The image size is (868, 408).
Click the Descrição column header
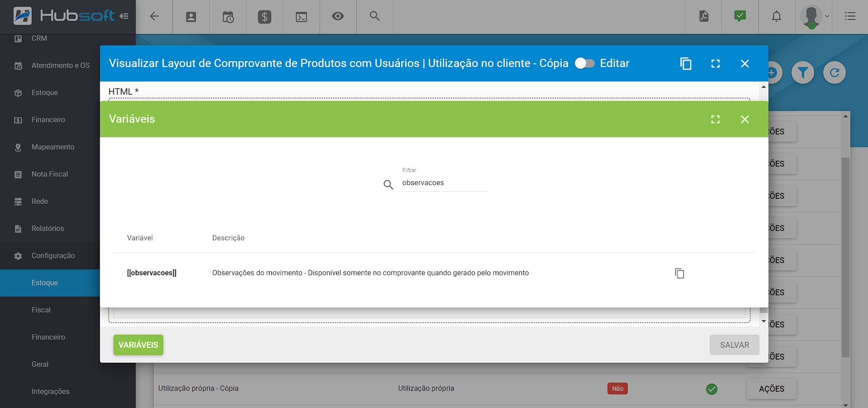click(x=228, y=238)
